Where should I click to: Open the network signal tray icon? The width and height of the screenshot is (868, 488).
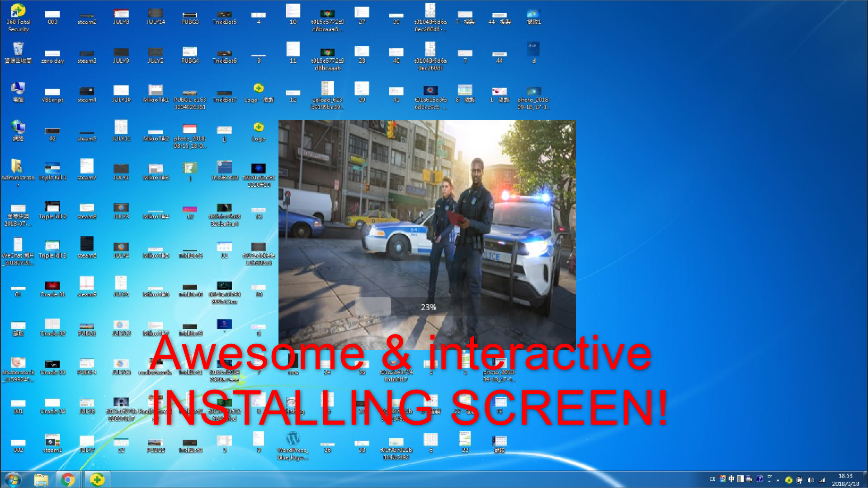coord(822,480)
